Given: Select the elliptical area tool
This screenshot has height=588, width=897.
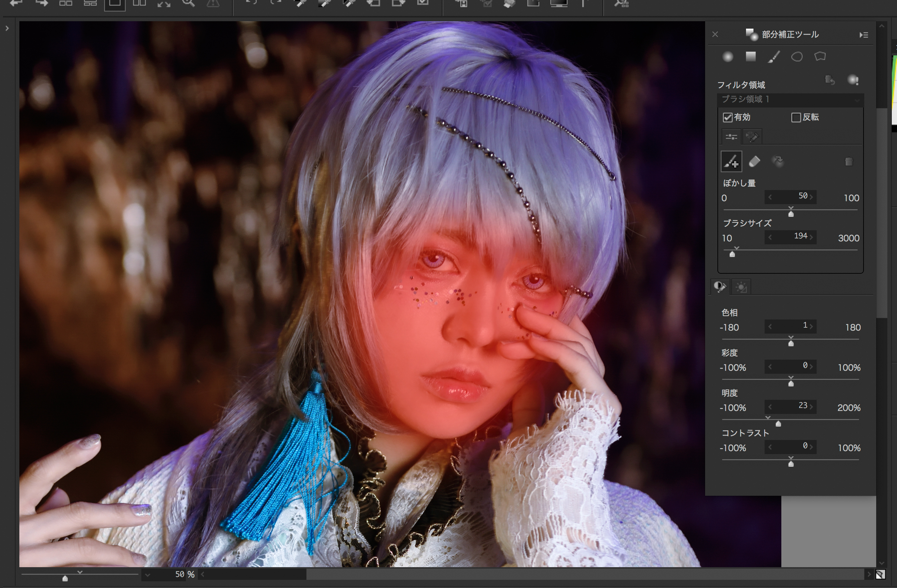Looking at the screenshot, I should coord(797,57).
